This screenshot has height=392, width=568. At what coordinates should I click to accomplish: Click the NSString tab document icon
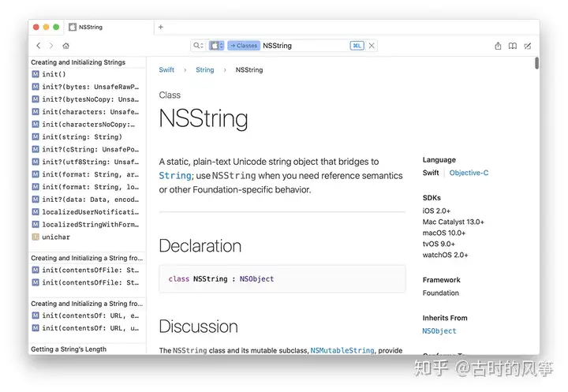click(x=73, y=27)
